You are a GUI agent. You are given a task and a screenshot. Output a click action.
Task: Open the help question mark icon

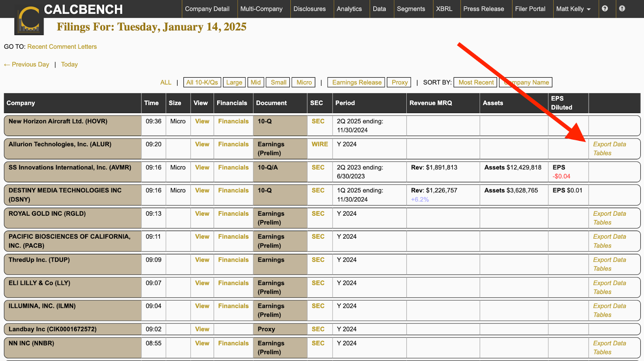pos(605,8)
